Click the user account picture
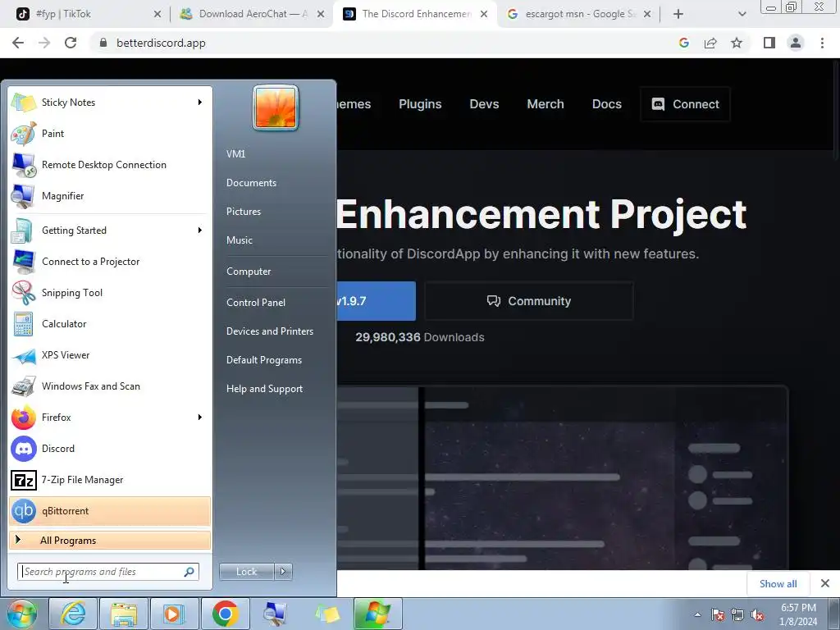This screenshot has height=630, width=840. click(276, 107)
